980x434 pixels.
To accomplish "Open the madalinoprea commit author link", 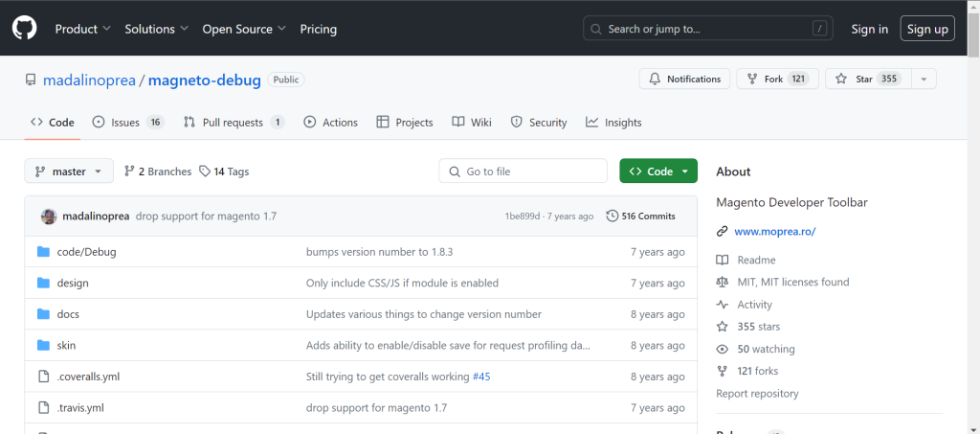I will [x=97, y=217].
